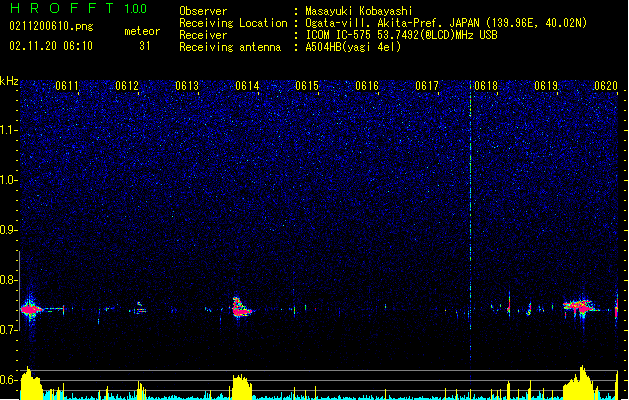Click the yellow power peak after 0619
This screenshot has height=400, width=629.
click(580, 382)
